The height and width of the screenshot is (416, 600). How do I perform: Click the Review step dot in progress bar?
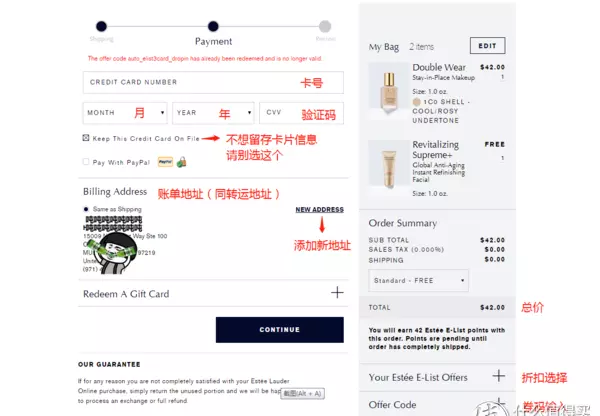[x=325, y=26]
